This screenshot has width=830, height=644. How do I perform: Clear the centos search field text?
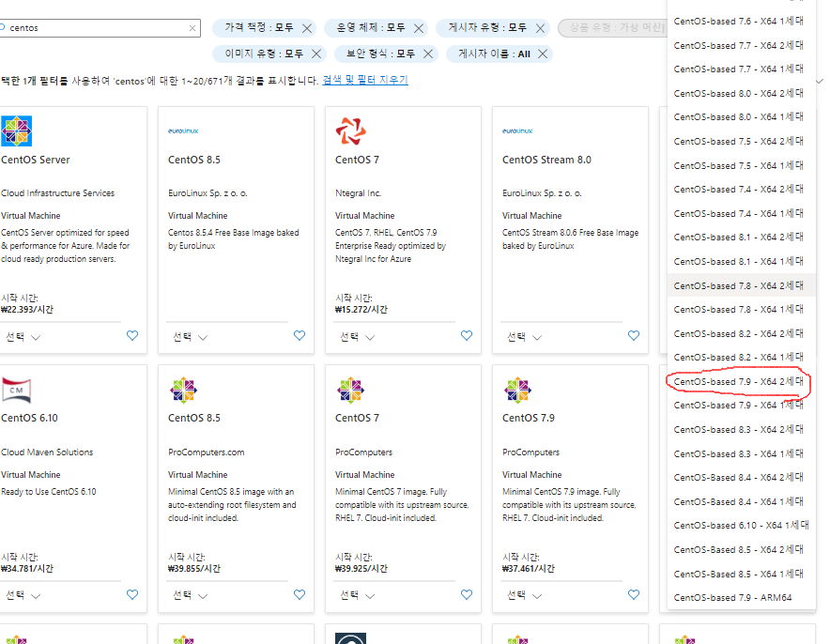tap(192, 28)
